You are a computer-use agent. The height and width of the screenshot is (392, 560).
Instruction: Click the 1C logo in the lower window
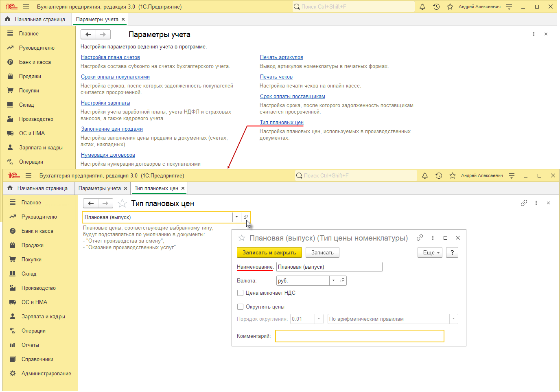point(14,175)
